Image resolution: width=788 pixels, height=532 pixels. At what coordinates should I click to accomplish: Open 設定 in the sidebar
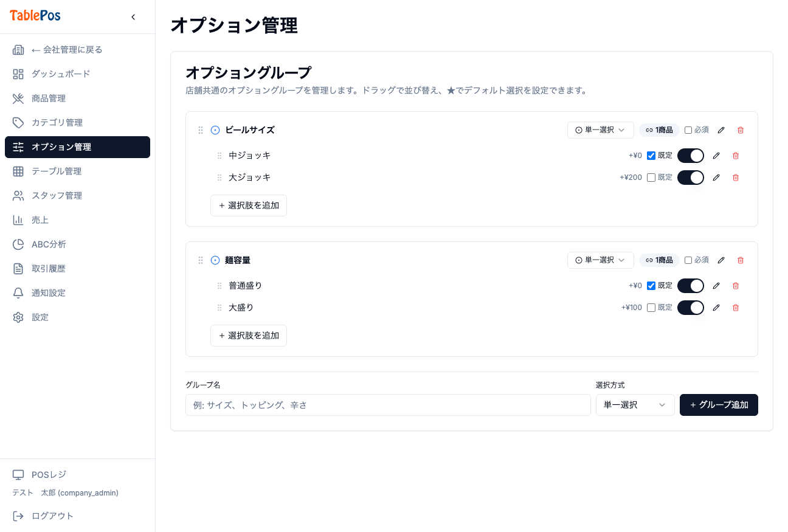click(x=77, y=317)
